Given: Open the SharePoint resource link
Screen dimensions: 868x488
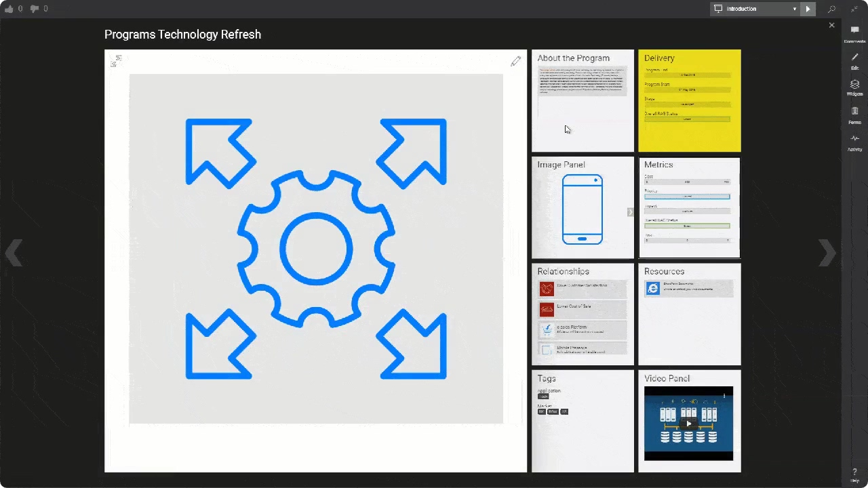Looking at the screenshot, I should click(688, 288).
